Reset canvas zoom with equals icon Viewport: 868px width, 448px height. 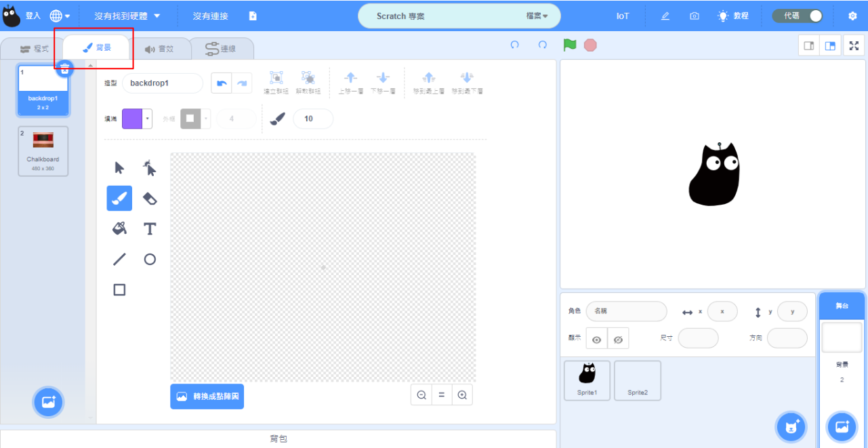[442, 395]
